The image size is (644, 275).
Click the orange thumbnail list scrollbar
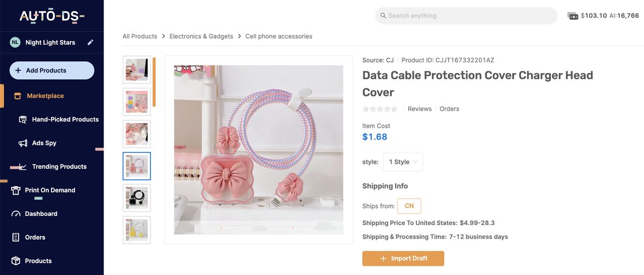pyautogui.click(x=154, y=82)
